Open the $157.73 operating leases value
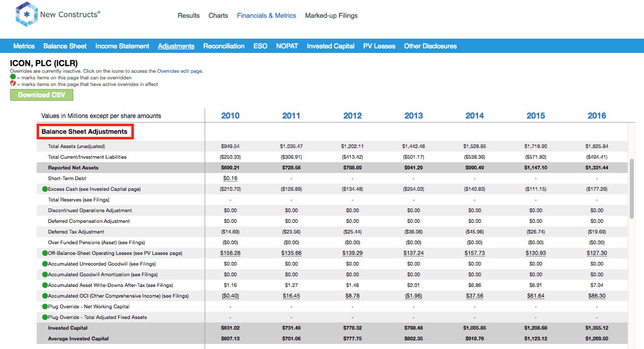Screen dimensions: 644x349 474,253
